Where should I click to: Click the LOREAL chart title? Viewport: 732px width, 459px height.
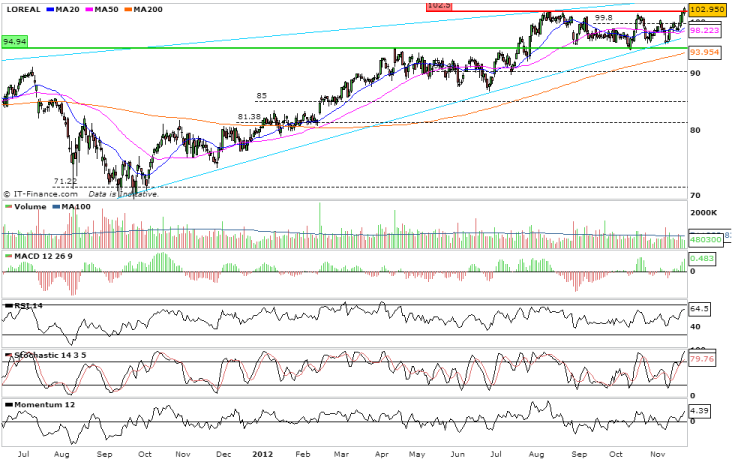tap(23, 9)
